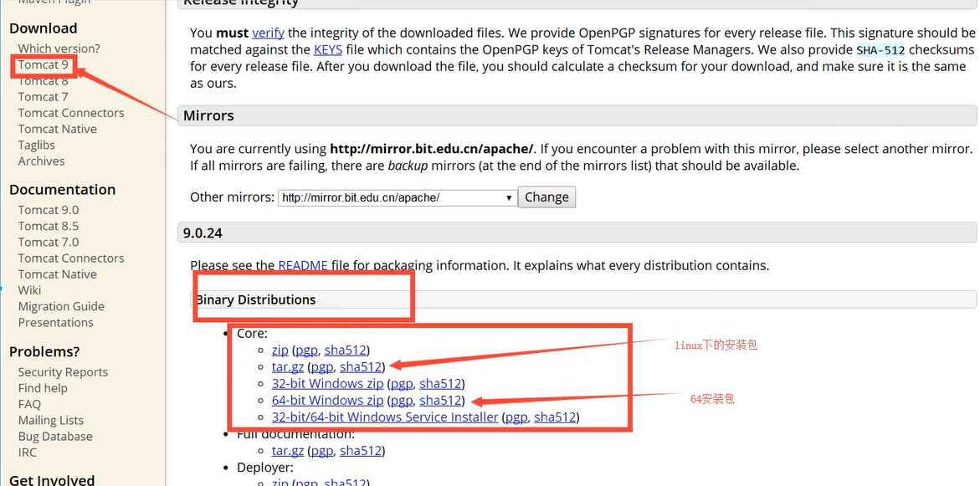Open Tomcat 8 download link
The width and height of the screenshot is (980, 486).
[x=44, y=80]
